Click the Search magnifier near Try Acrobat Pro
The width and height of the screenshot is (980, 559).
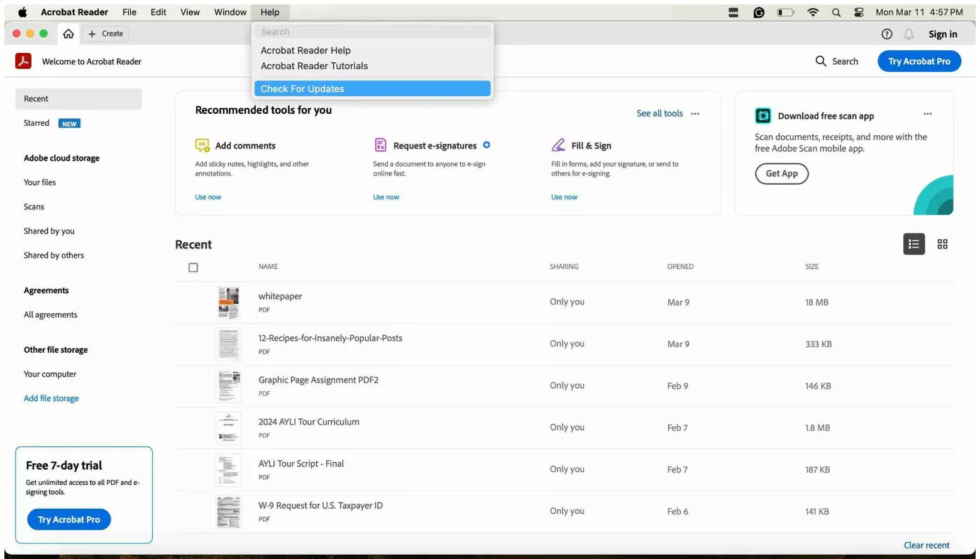821,61
